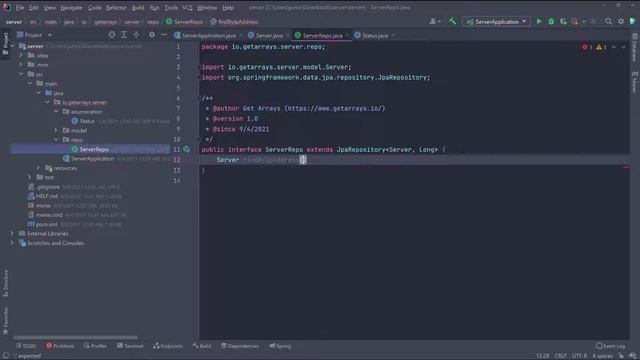Viewport: 640px width, 360px height.
Task: Go to previous highlighted error arrow
Action: coord(614,47)
